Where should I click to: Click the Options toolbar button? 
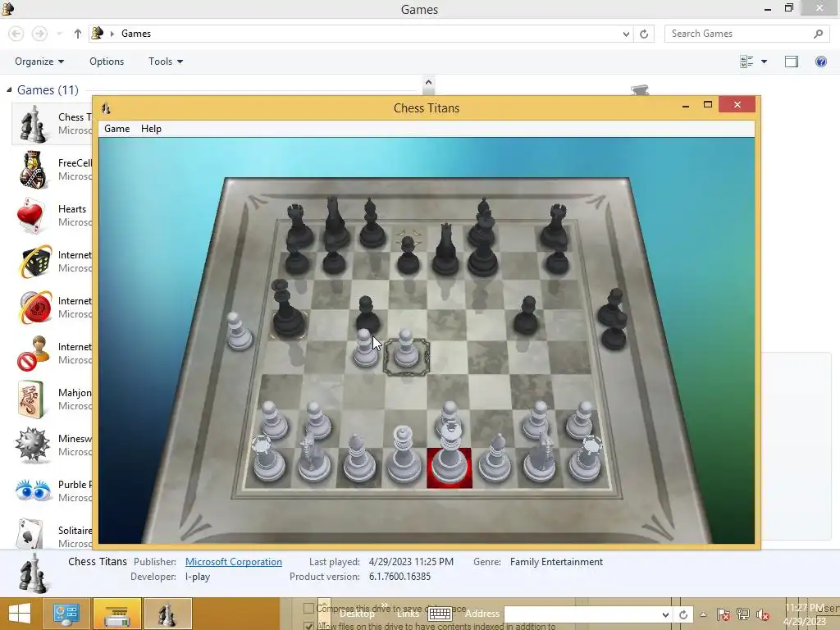[x=107, y=62]
